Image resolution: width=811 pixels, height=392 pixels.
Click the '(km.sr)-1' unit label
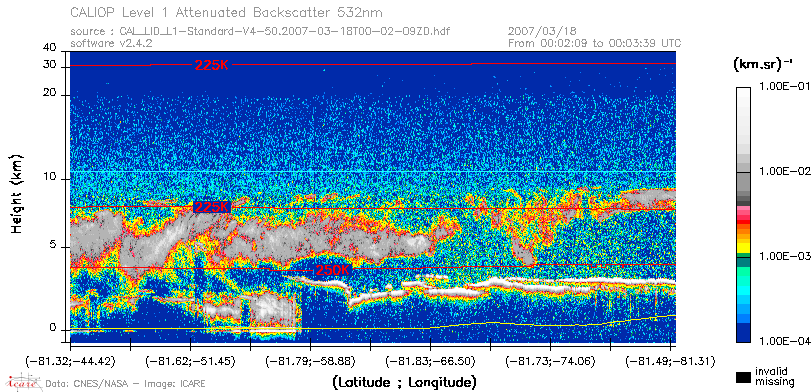[763, 65]
